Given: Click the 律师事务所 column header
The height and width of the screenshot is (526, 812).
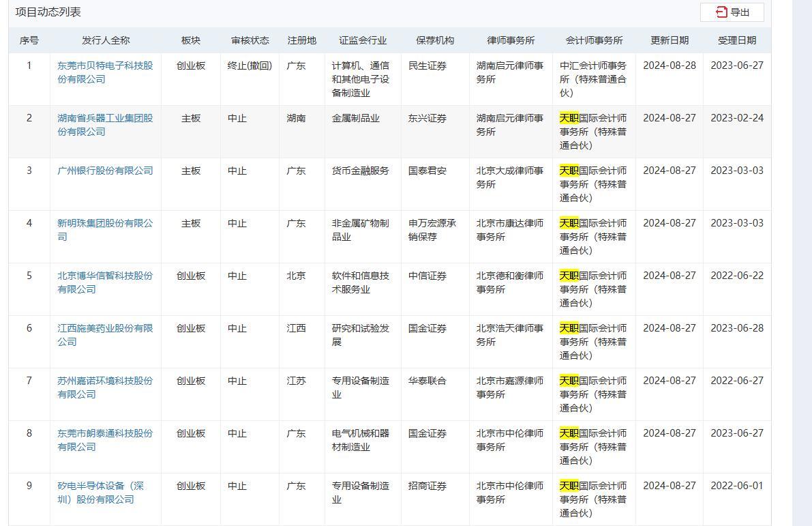Looking at the screenshot, I should coord(511,40).
